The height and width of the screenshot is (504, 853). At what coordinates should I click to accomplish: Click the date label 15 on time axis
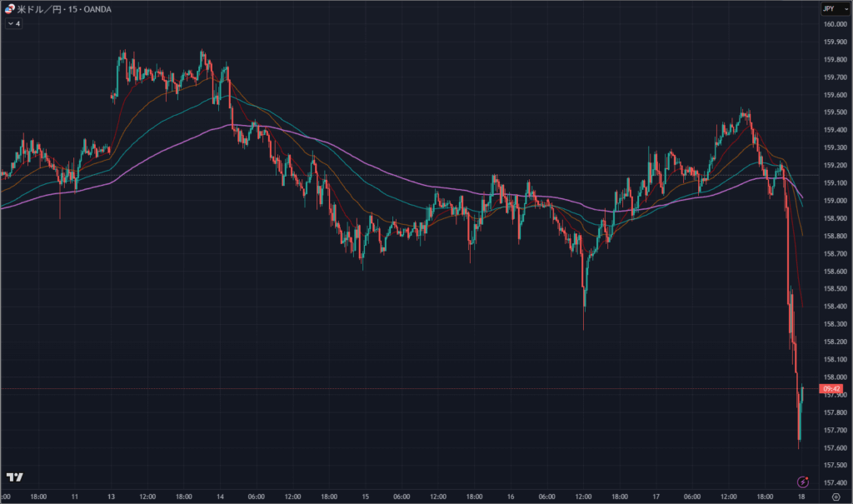coord(365,497)
